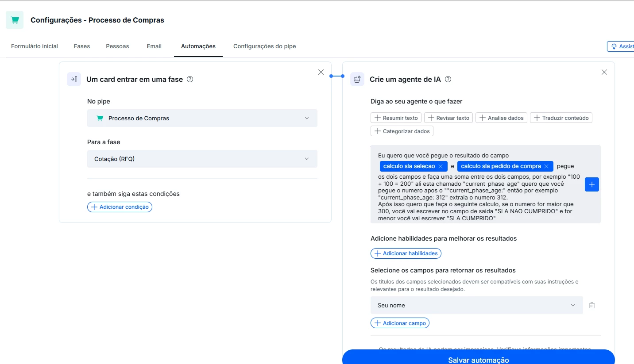
Task: Switch to the Email tab
Action: pyautogui.click(x=154, y=46)
